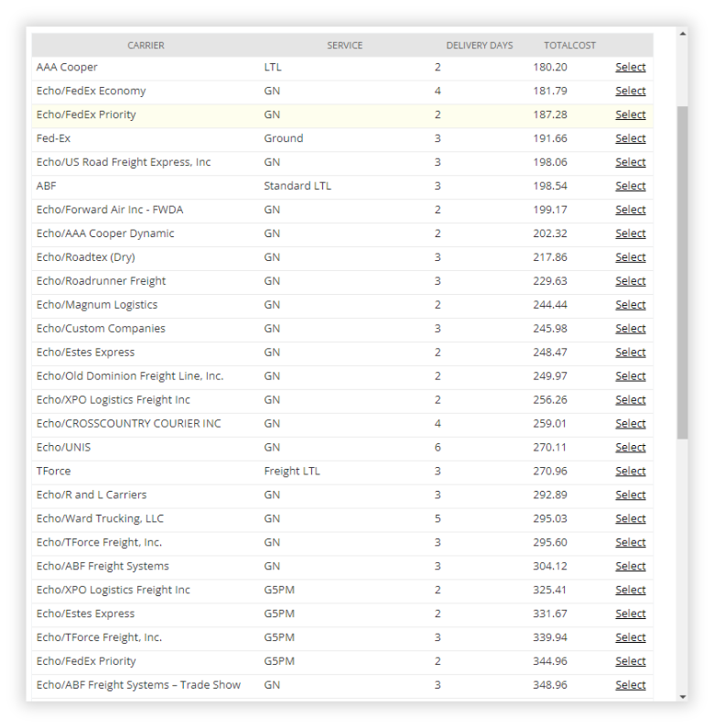Click the scrollbar up arrow
The height and width of the screenshot is (728, 714).
(x=683, y=34)
